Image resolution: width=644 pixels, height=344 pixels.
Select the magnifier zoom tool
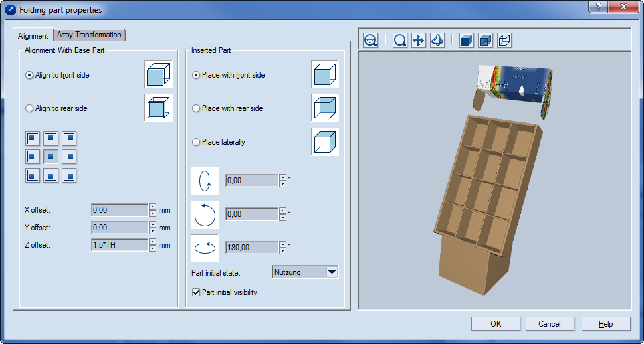[400, 40]
